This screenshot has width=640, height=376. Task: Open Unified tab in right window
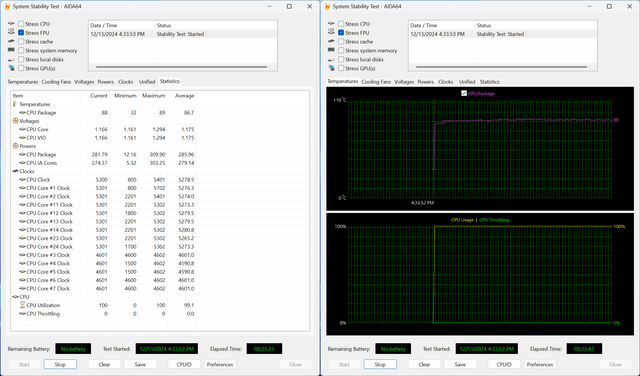(x=467, y=82)
